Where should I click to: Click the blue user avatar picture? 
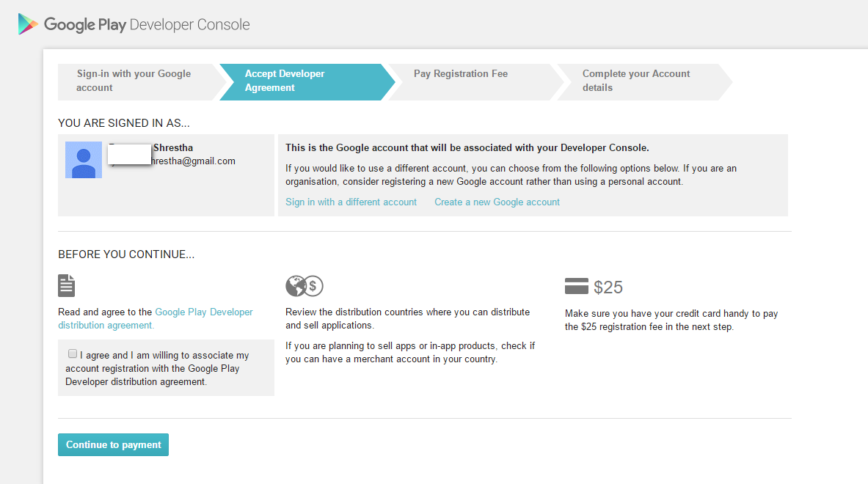pyautogui.click(x=84, y=160)
